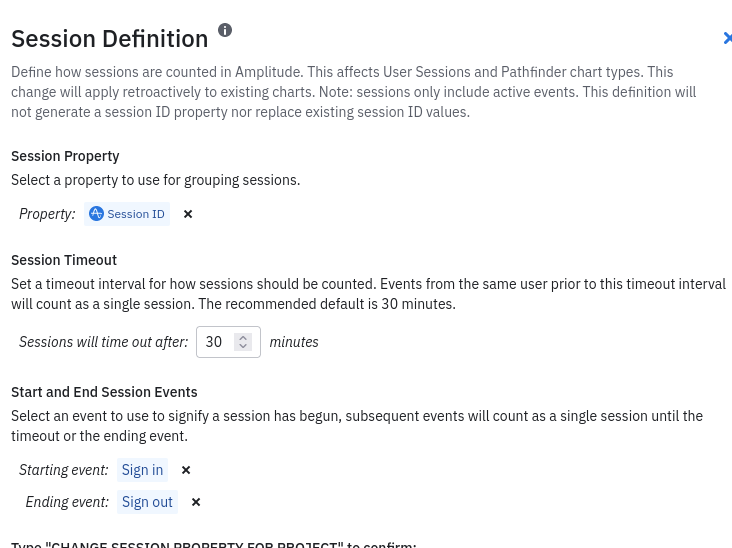732x548 pixels.
Task: Open the Sign in starting event selector
Action: coord(142,470)
